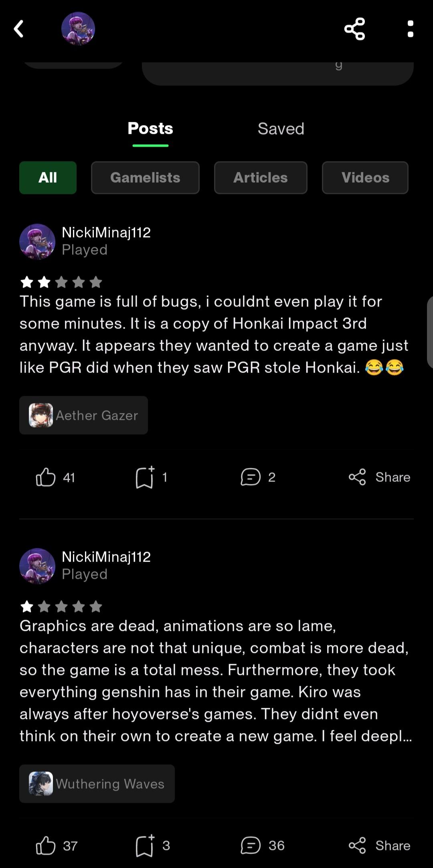This screenshot has width=433, height=868.
Task: Switch to the Saved tab
Action: point(281,129)
